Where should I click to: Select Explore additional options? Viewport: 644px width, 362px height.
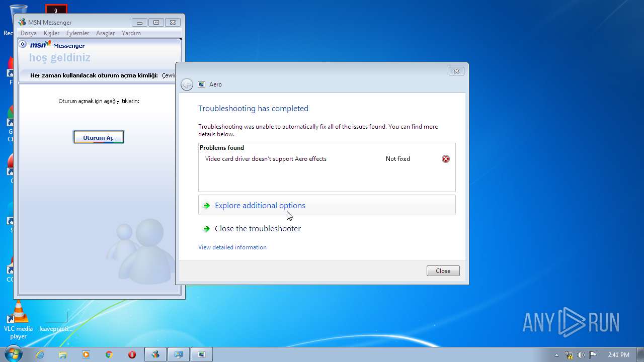coord(327,205)
